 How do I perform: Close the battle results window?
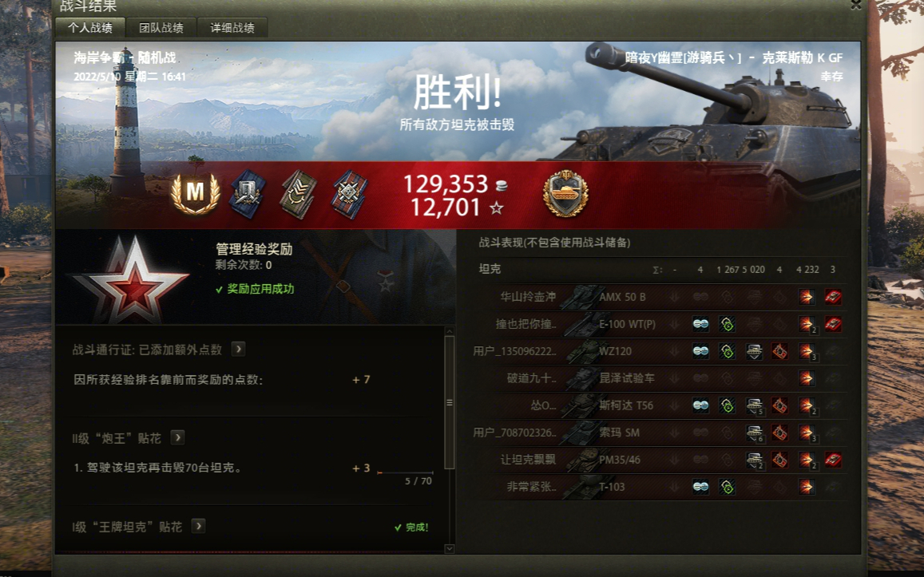855,5
